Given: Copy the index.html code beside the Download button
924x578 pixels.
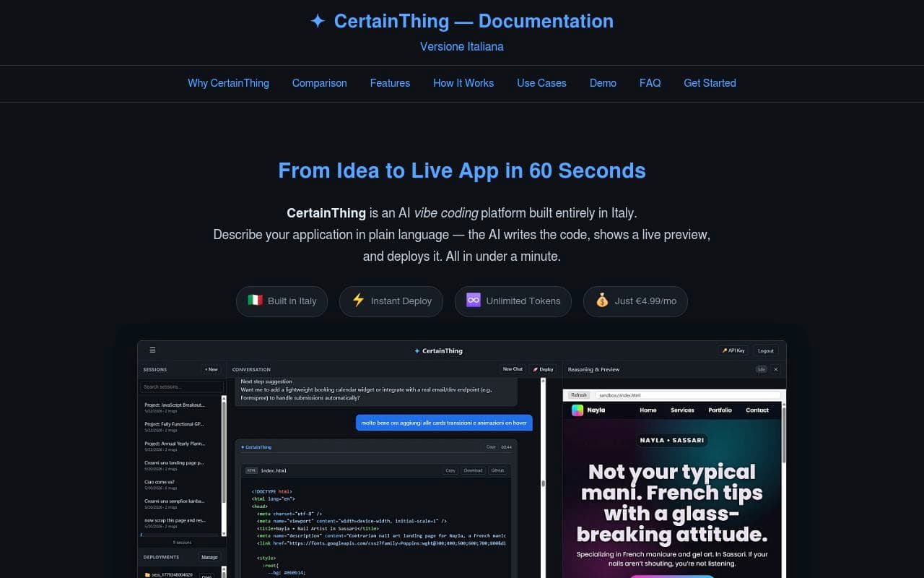Looking at the screenshot, I should click(450, 470).
